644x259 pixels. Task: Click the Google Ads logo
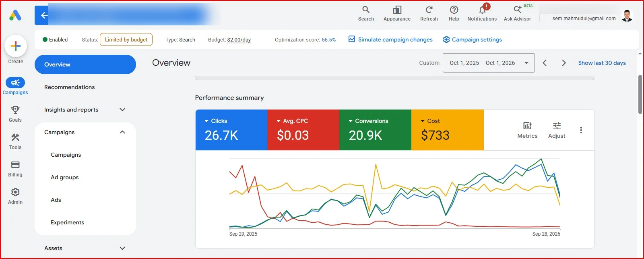15,15
